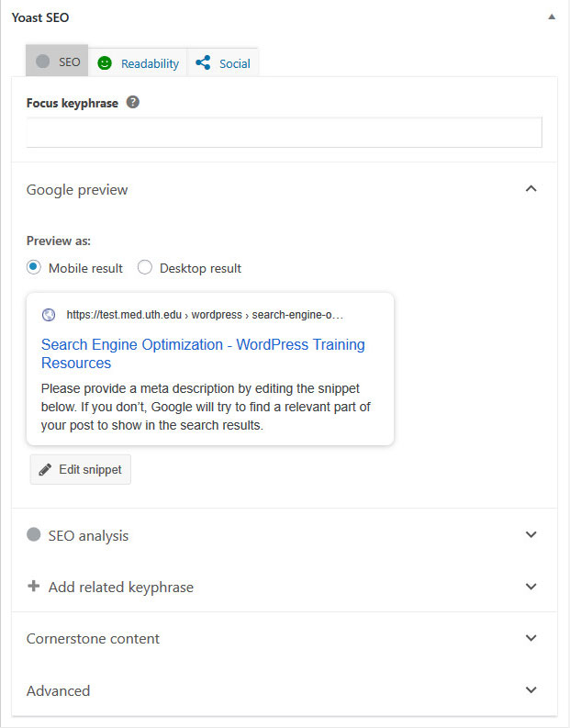
Task: Expand the Advanced section chevron
Action: [x=531, y=689]
